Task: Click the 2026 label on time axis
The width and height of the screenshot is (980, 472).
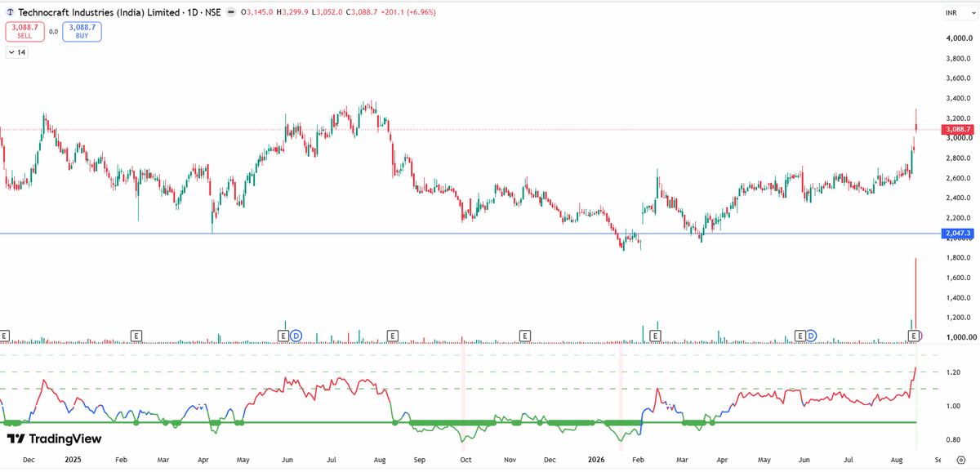Action: (x=598, y=461)
